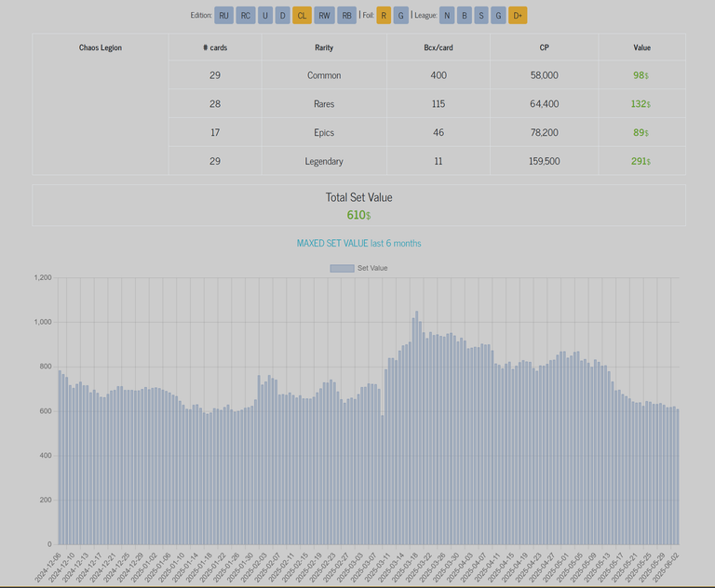Click the Epics rarity cell
The image size is (715, 588).
(x=324, y=133)
